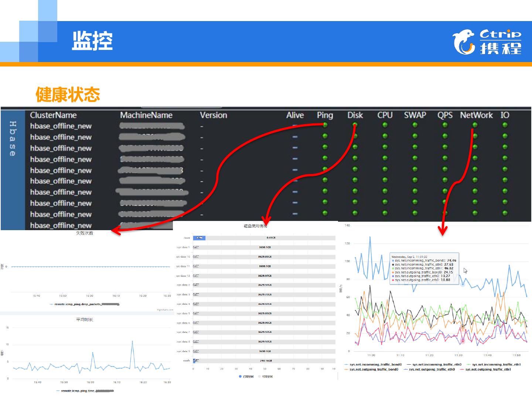The height and width of the screenshot is (399, 532).
Task: Click the highest spike in 平均时长 chart
Action: [132, 341]
